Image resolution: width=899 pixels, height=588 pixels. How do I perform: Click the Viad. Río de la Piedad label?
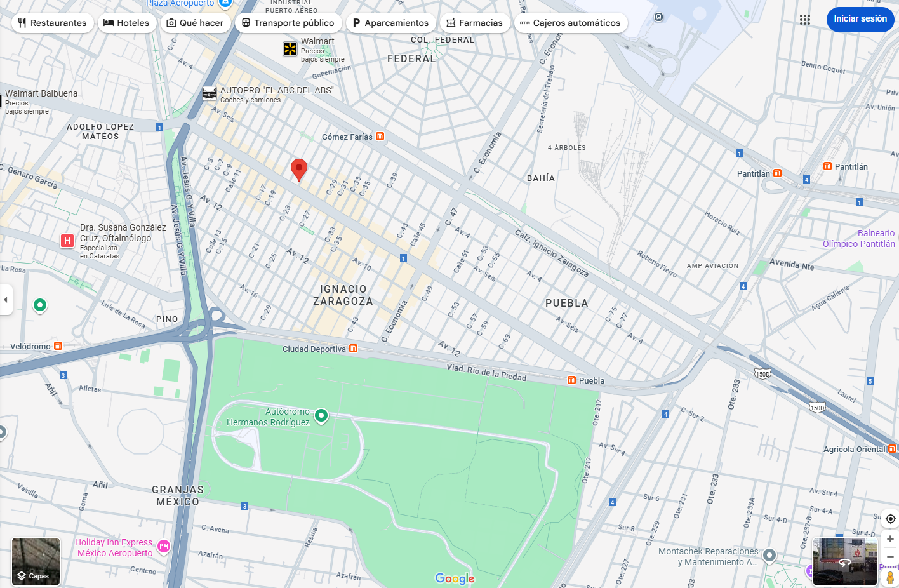(x=486, y=372)
